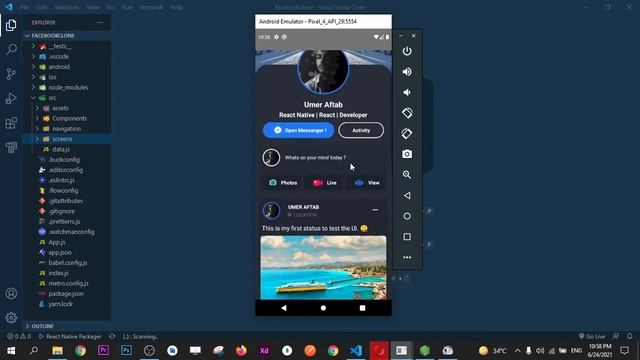Tap the Photos button
This screenshot has width=640, height=360.
283,182
